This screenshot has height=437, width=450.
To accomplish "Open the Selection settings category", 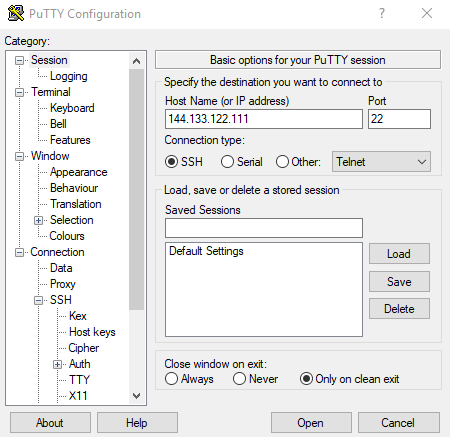I will [72, 220].
